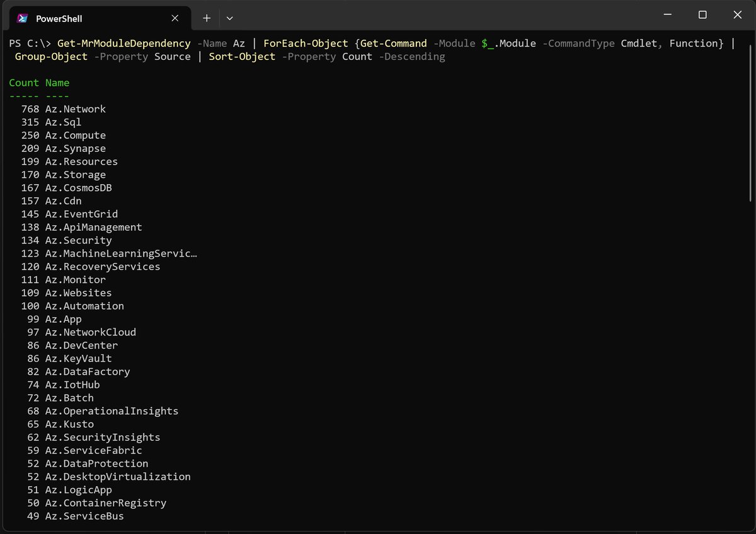Click the Az.CosmosDB row

pos(67,188)
